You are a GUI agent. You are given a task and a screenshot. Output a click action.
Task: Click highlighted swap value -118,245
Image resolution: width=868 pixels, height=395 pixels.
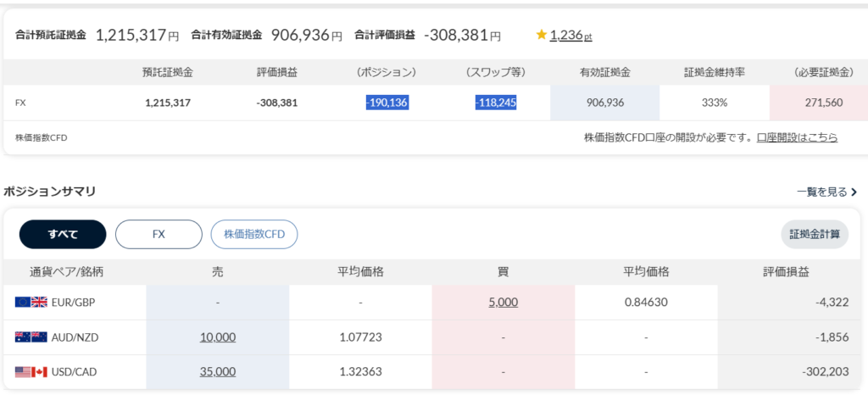[496, 103]
